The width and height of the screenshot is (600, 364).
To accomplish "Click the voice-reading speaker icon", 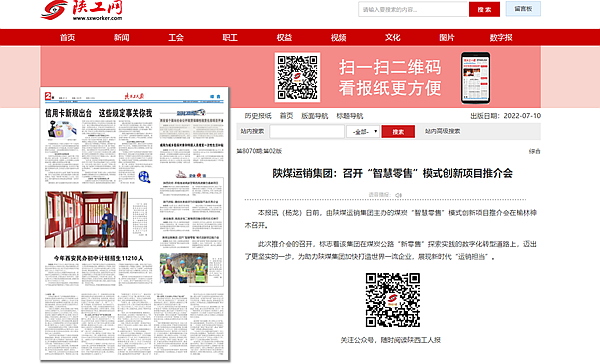I will click(x=398, y=195).
